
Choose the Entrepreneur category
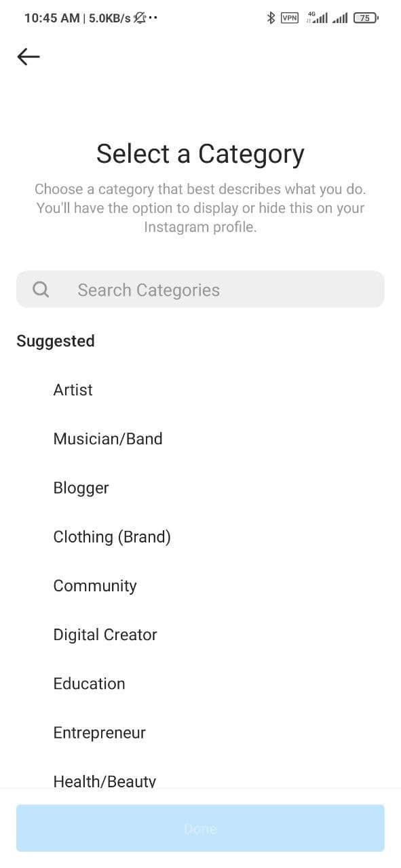tap(100, 733)
